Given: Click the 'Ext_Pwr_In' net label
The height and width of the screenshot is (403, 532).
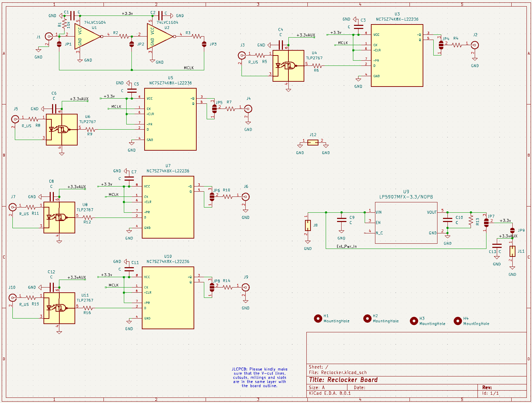Looking at the screenshot, I should pyautogui.click(x=347, y=246).
